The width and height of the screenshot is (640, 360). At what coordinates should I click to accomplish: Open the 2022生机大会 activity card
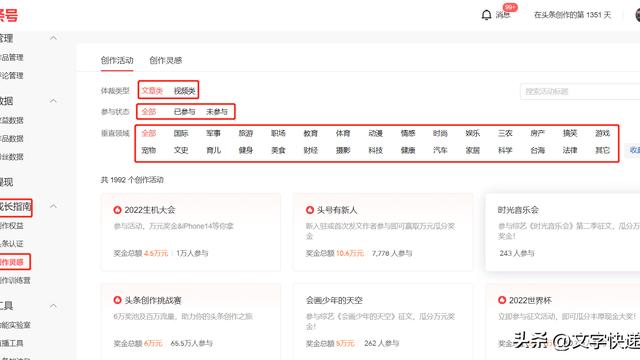click(x=191, y=232)
